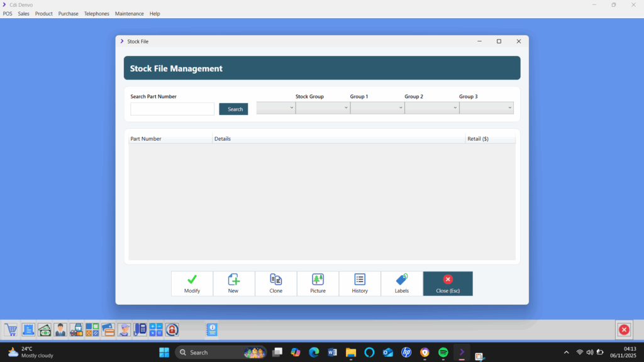Screen dimensions: 644x362
Task: Expand the Group 1 dropdown
Action: 377,108
